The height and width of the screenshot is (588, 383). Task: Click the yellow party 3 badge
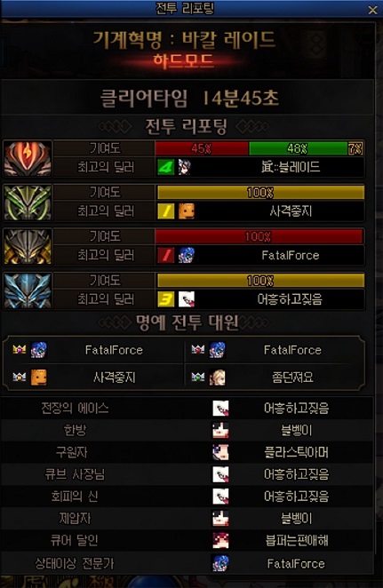(x=166, y=299)
